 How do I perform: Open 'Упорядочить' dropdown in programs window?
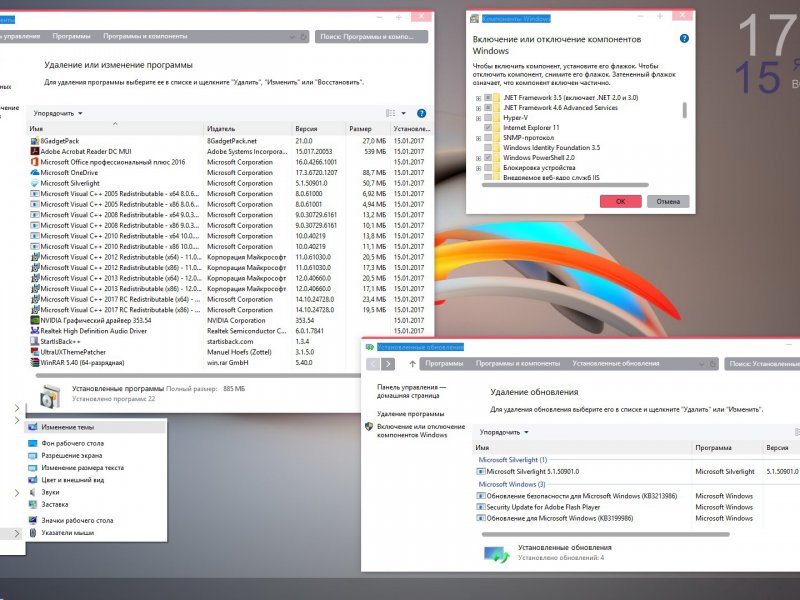click(58, 113)
